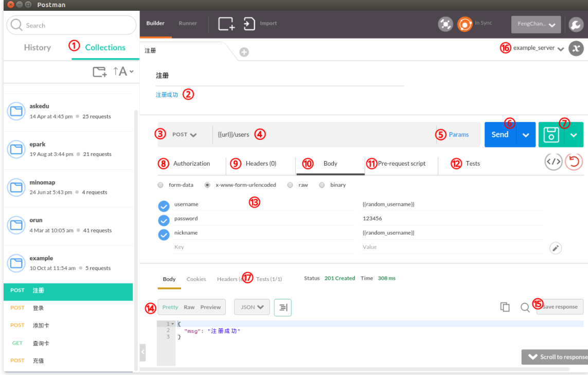The image size is (588, 375).
Task: Click the orun collection folder icon
Action: pyautogui.click(x=16, y=225)
